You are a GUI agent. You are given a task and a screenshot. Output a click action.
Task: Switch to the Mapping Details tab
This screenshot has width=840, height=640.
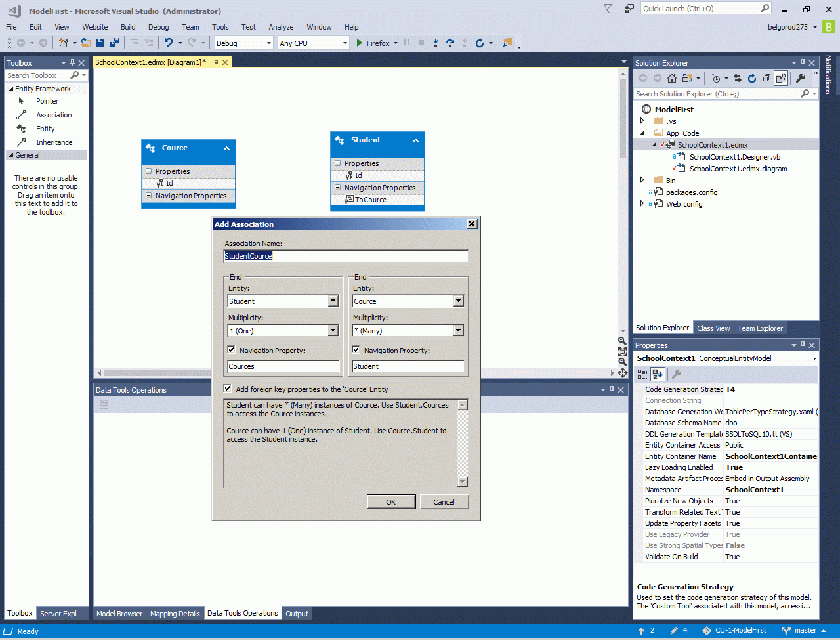(175, 614)
